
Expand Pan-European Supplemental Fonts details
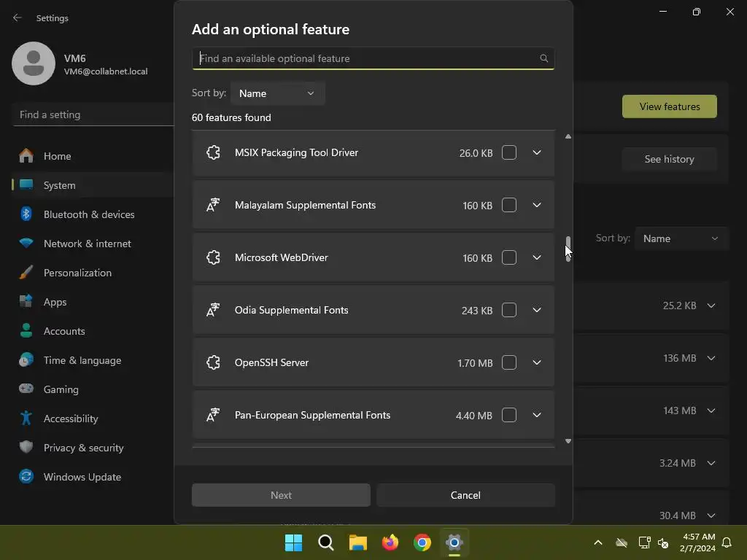pos(536,415)
